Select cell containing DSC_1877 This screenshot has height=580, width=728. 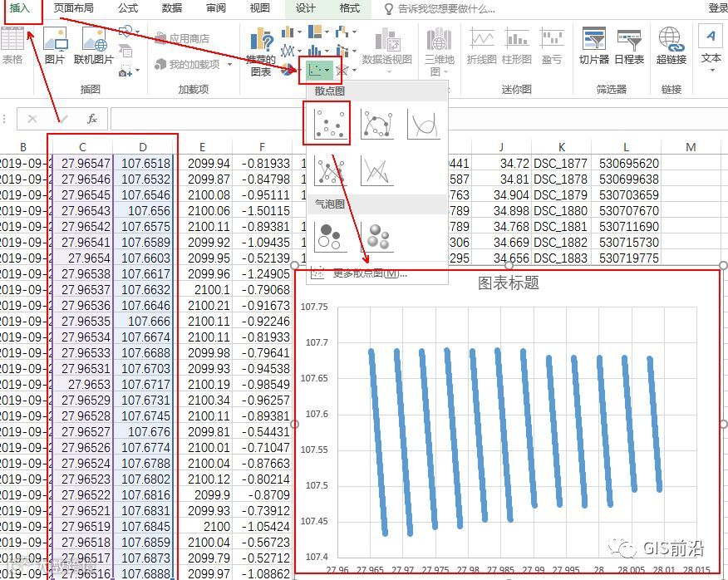(x=561, y=163)
